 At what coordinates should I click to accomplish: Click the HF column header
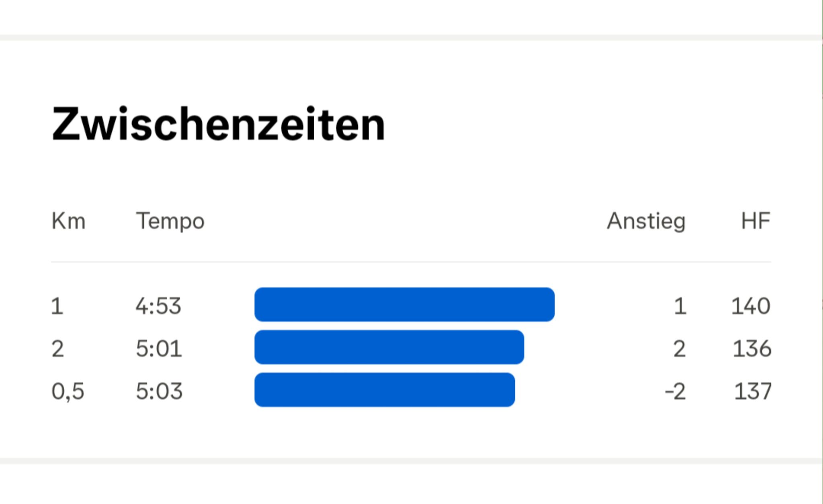(x=755, y=221)
